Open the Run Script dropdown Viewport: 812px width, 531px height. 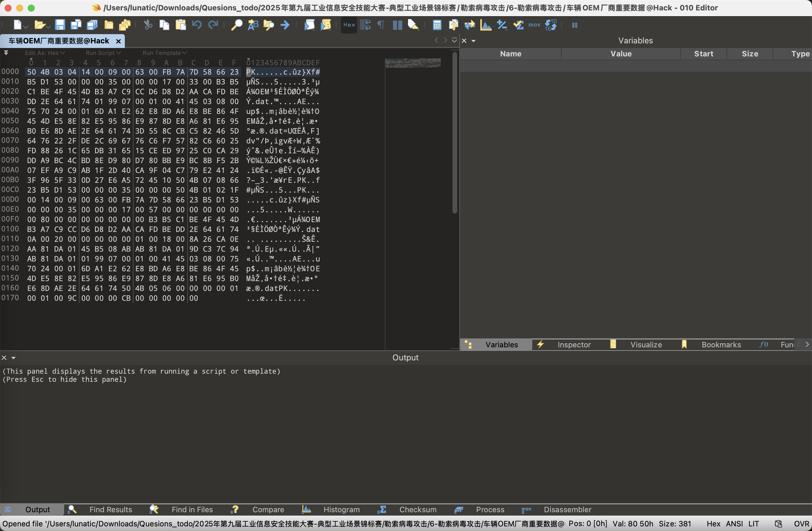pos(103,53)
